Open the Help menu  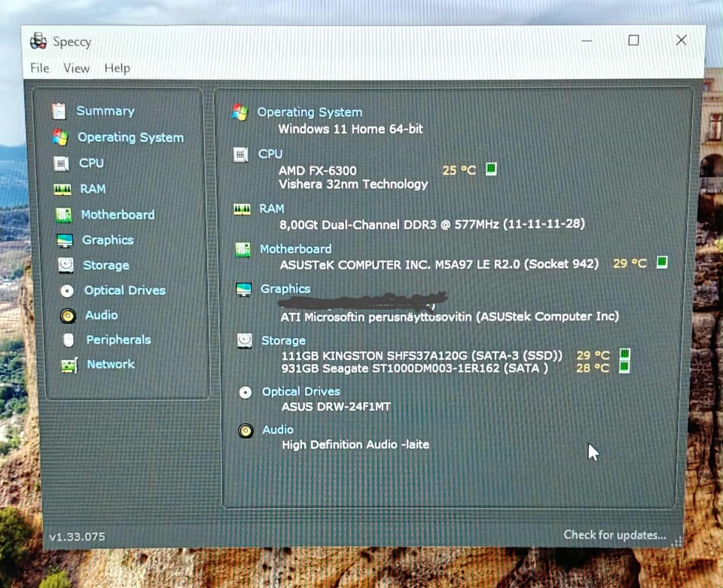(117, 69)
